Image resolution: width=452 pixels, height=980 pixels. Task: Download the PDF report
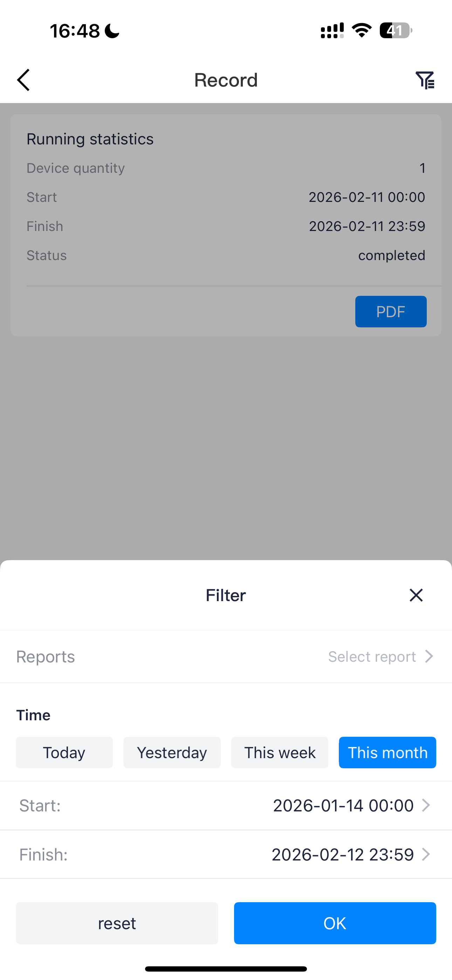(391, 312)
